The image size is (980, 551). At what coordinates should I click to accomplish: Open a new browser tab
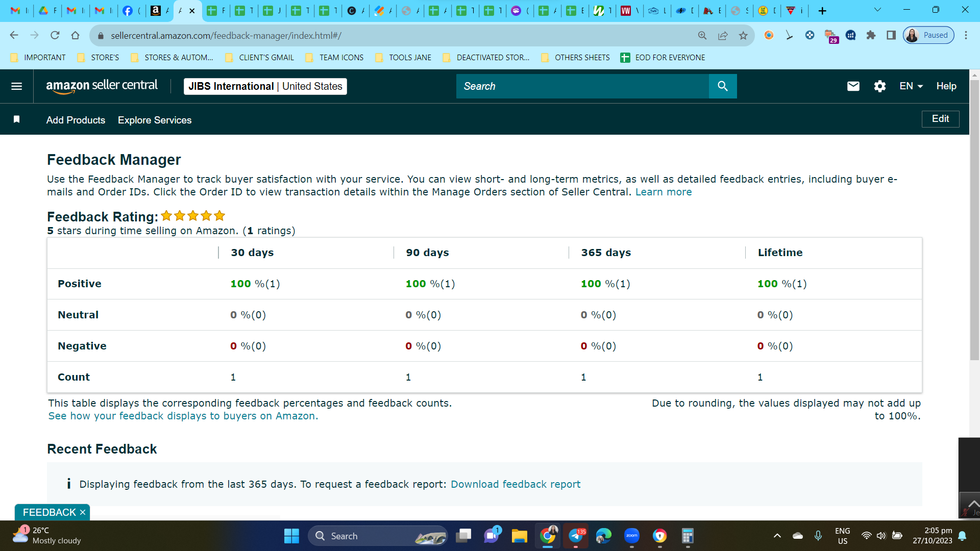click(822, 11)
